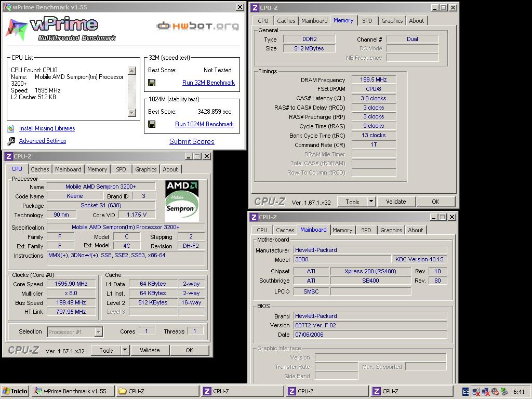Click the DRAM Frequency value 199.5 MHz

pos(374,79)
